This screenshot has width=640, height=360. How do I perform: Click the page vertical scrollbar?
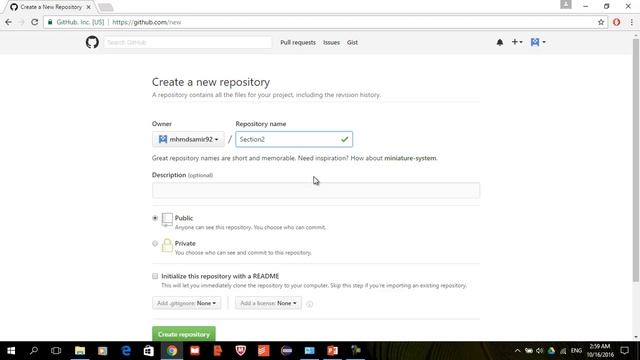pyautogui.click(x=636, y=159)
